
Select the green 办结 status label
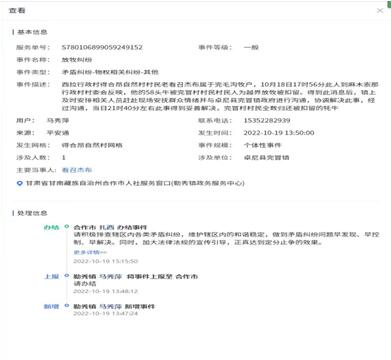(x=51, y=227)
